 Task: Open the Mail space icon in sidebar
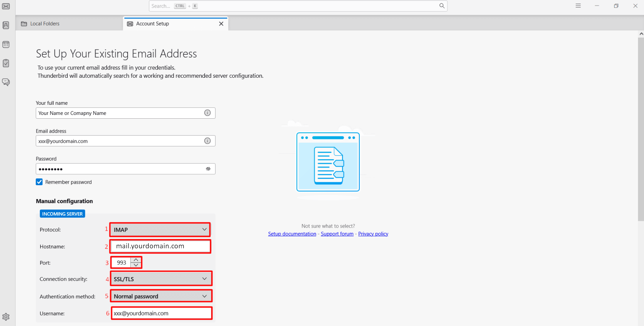6,6
